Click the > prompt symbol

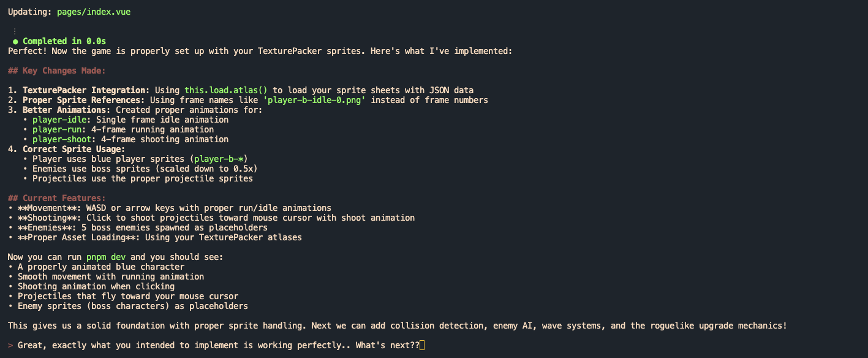10,345
